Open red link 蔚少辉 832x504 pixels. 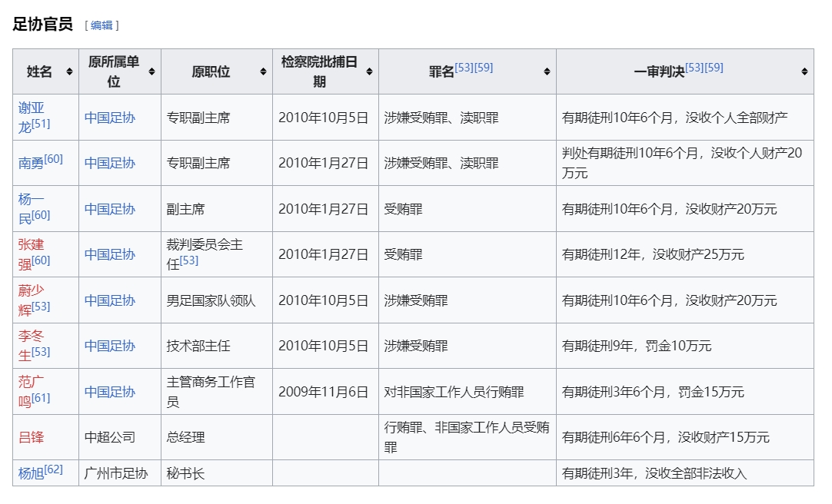click(31, 291)
